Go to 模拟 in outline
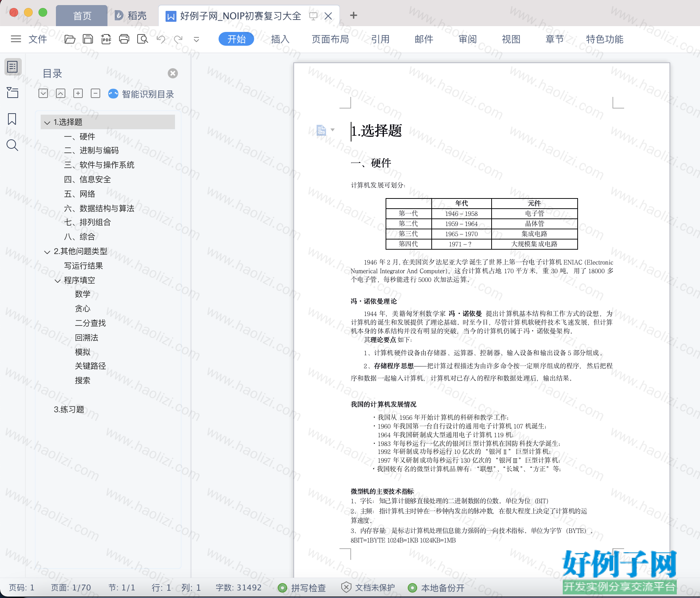Viewport: 700px width, 598px height. click(82, 352)
